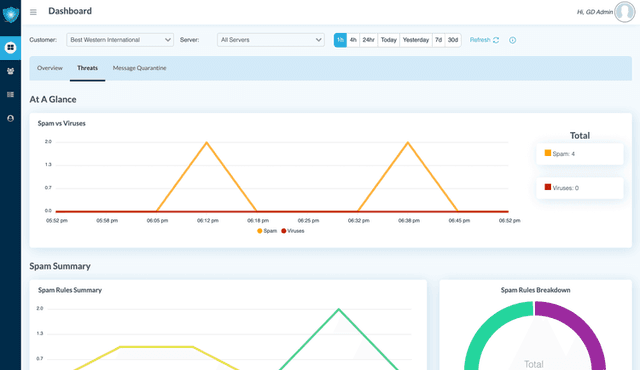Image resolution: width=640 pixels, height=370 pixels.
Task: Click the 06:12 pm axis label
Action: point(208,221)
